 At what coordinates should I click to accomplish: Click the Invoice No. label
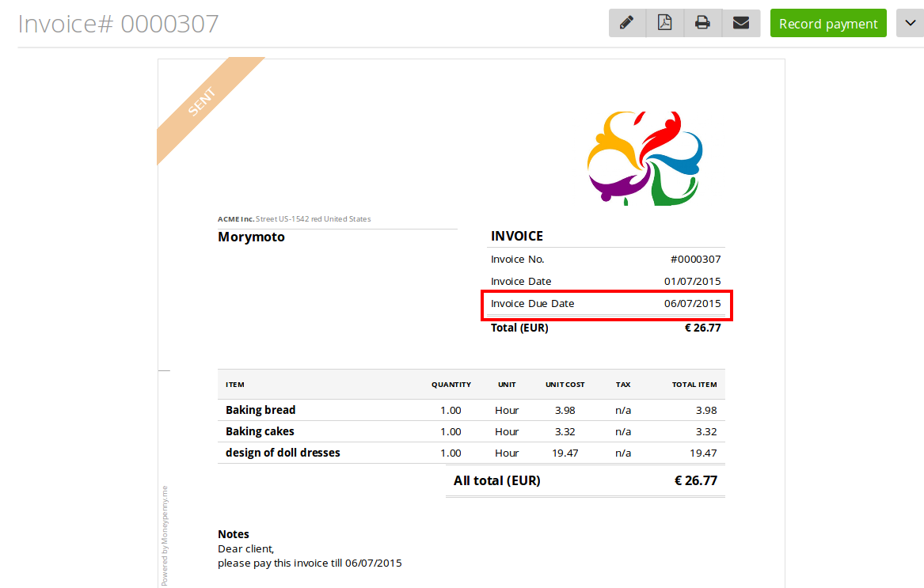[517, 260]
